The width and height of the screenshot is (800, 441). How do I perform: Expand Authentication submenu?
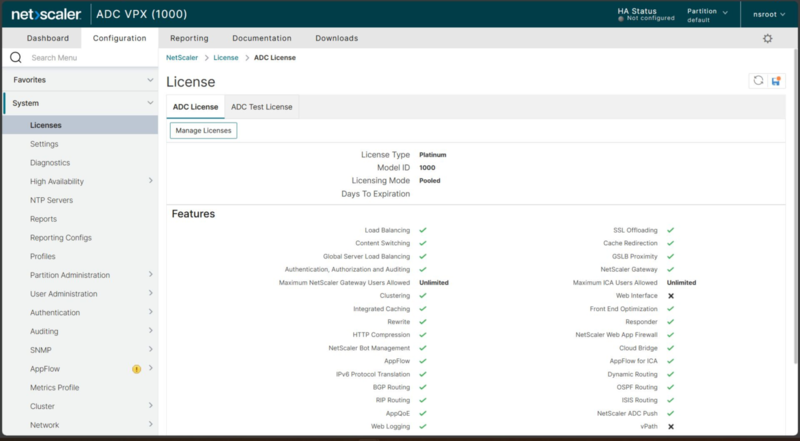tap(151, 312)
